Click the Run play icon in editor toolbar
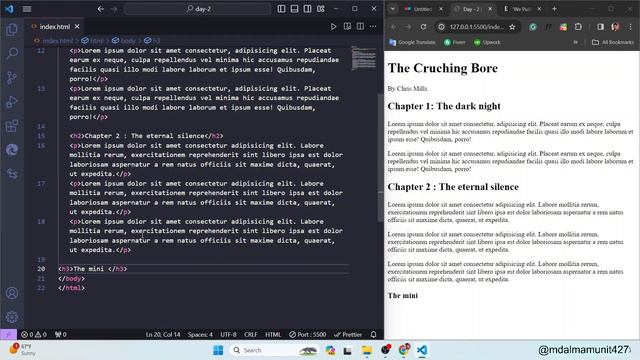 pos(333,27)
